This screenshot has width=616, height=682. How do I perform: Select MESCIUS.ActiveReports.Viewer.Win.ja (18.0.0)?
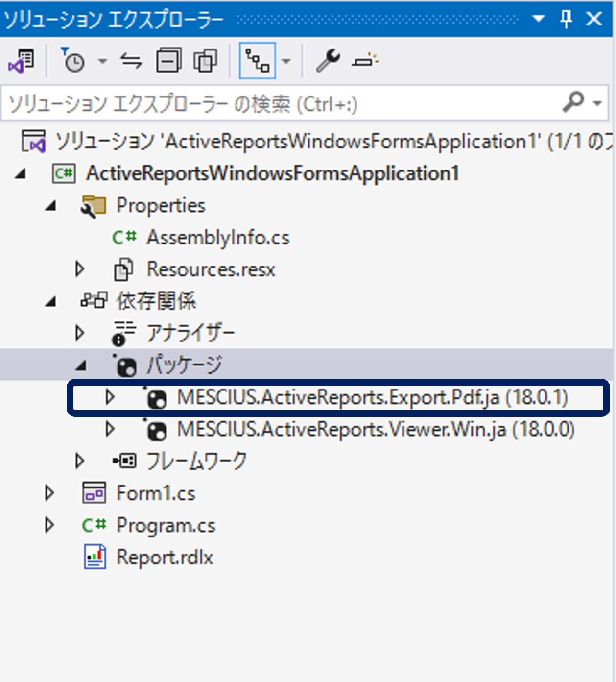(376, 430)
